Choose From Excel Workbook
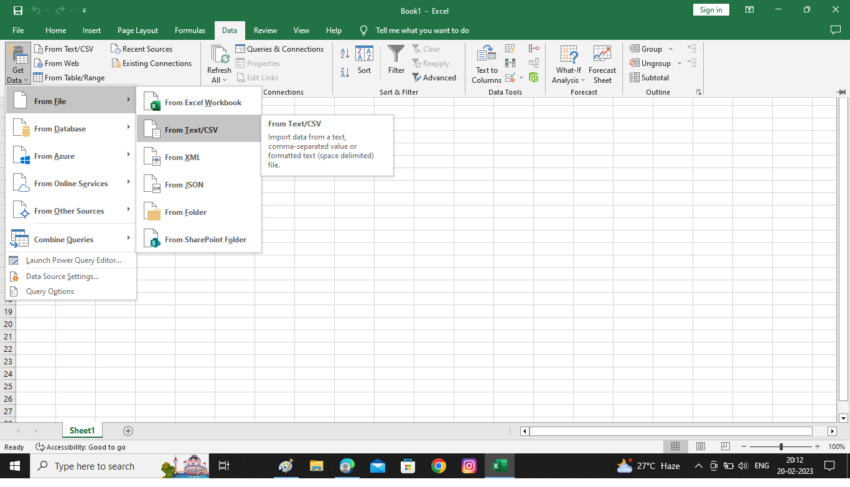The image size is (850, 487). 199,102
